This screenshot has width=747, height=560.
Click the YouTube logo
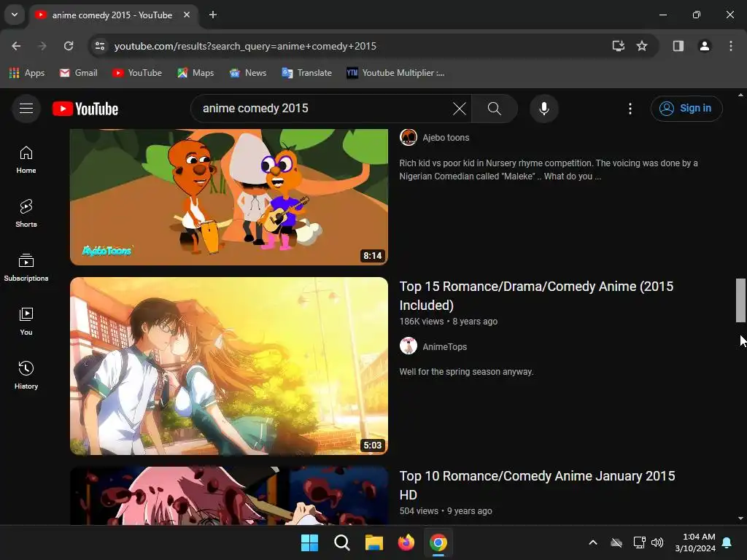tap(85, 109)
